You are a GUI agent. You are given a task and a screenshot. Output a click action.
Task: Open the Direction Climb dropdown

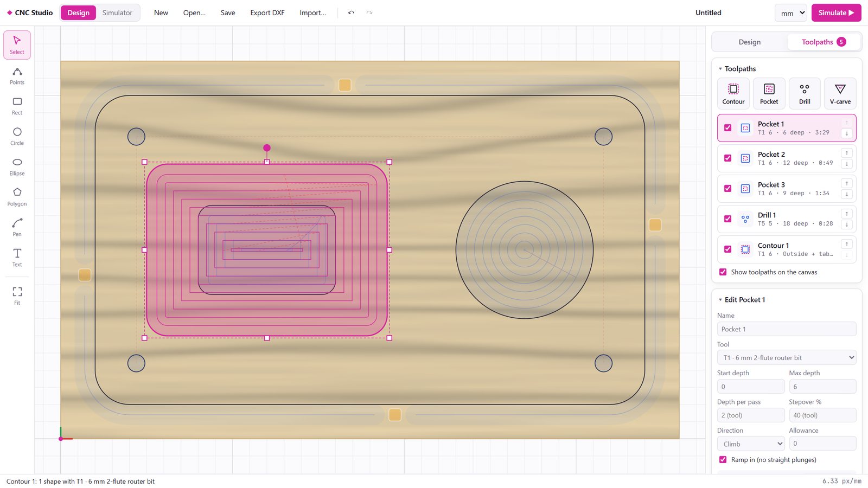point(751,444)
